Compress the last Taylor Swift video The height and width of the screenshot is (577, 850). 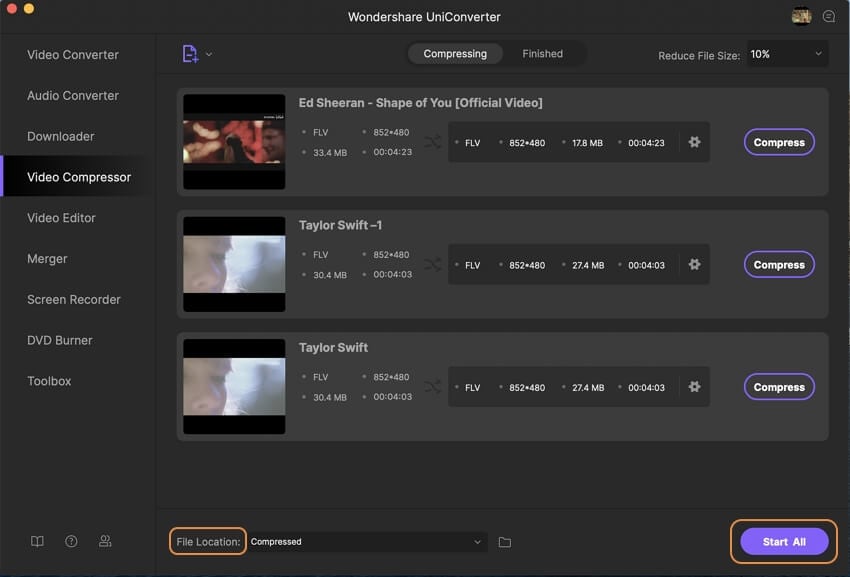[779, 387]
